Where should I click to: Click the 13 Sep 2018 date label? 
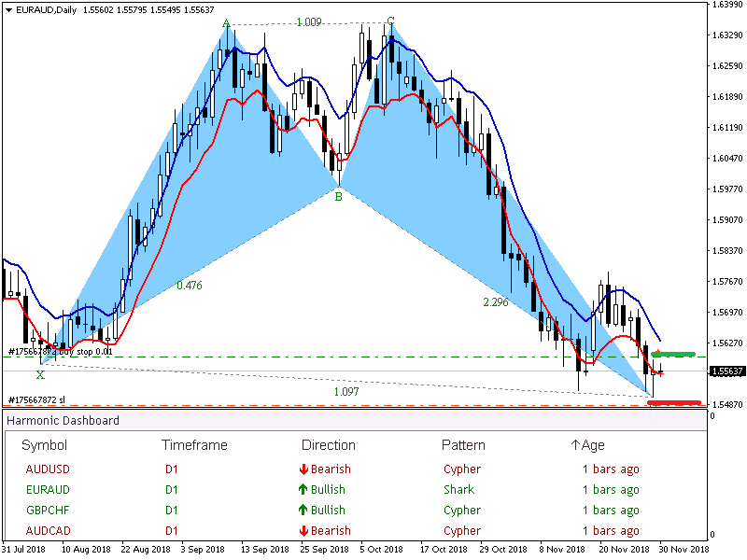point(264,549)
